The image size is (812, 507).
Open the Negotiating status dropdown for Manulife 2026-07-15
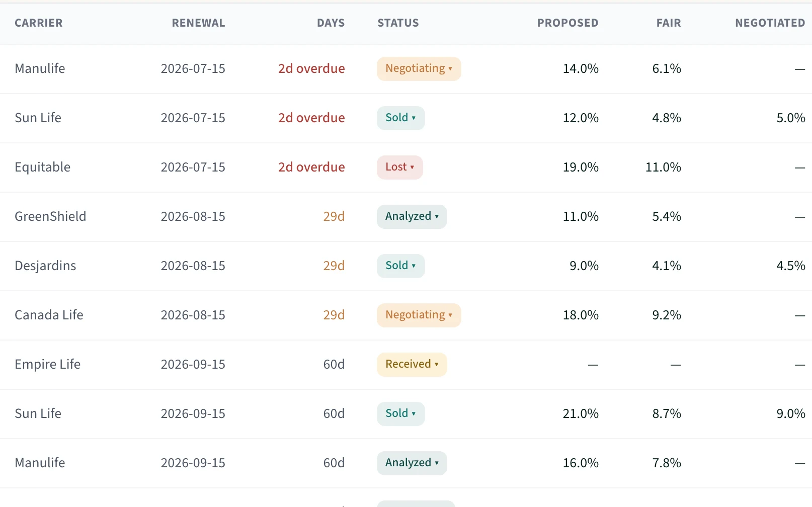[419, 69]
